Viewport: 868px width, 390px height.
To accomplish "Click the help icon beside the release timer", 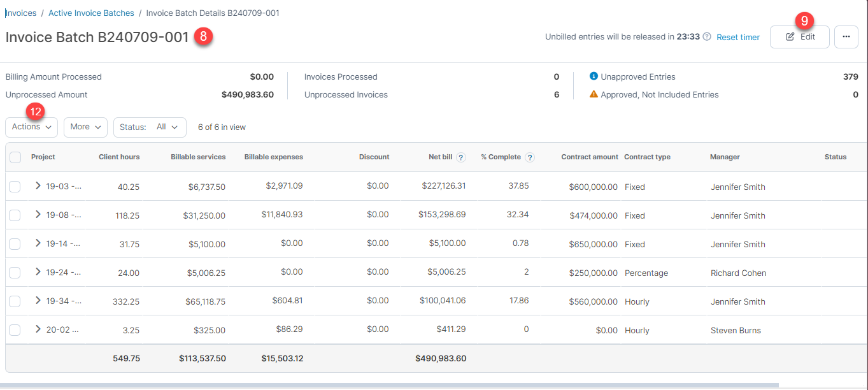I will pos(706,37).
